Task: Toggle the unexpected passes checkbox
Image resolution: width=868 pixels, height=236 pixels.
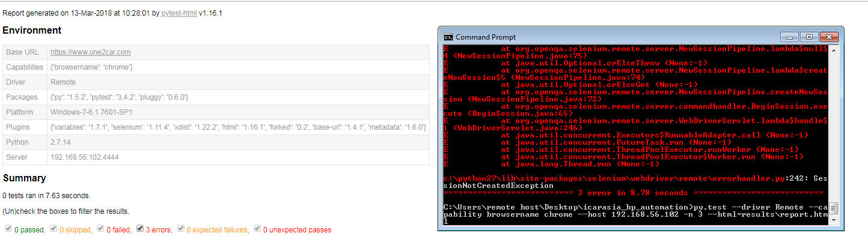Action: [257, 229]
